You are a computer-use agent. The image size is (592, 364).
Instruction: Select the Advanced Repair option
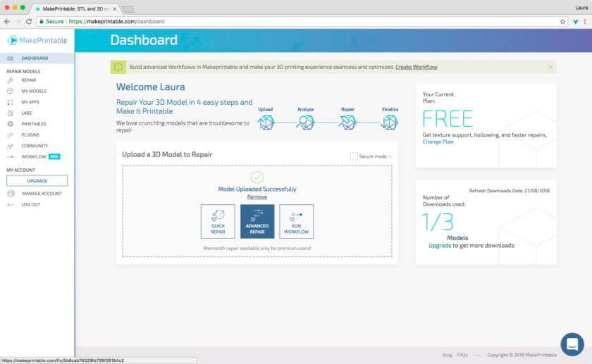click(x=257, y=221)
